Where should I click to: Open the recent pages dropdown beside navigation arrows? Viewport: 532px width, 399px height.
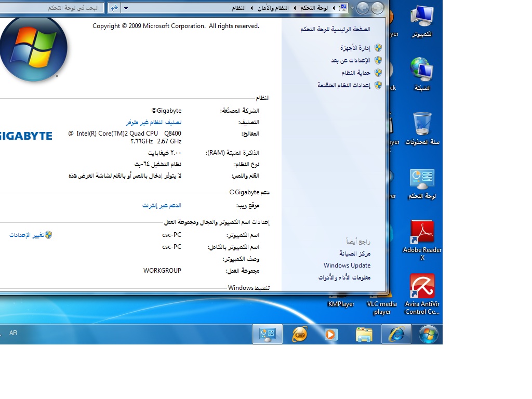[x=352, y=8]
